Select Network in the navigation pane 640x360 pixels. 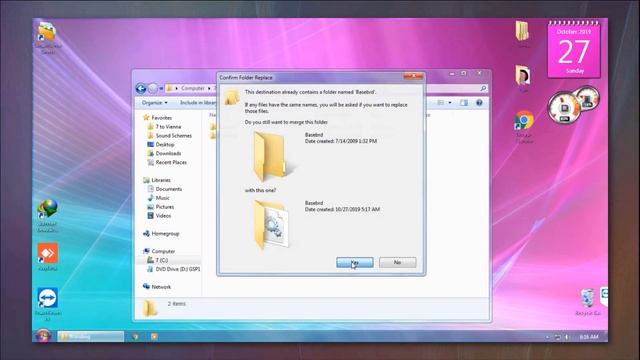coord(161,287)
